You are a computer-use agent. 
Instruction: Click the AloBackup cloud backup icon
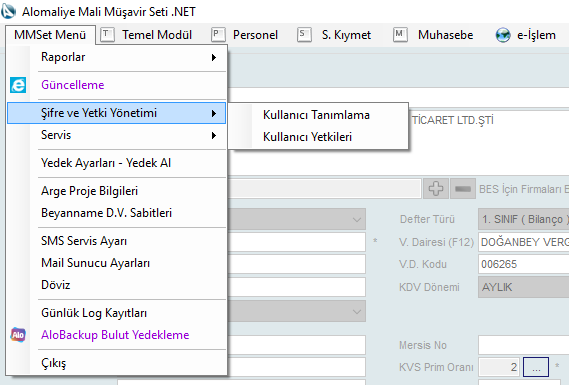pos(18,335)
